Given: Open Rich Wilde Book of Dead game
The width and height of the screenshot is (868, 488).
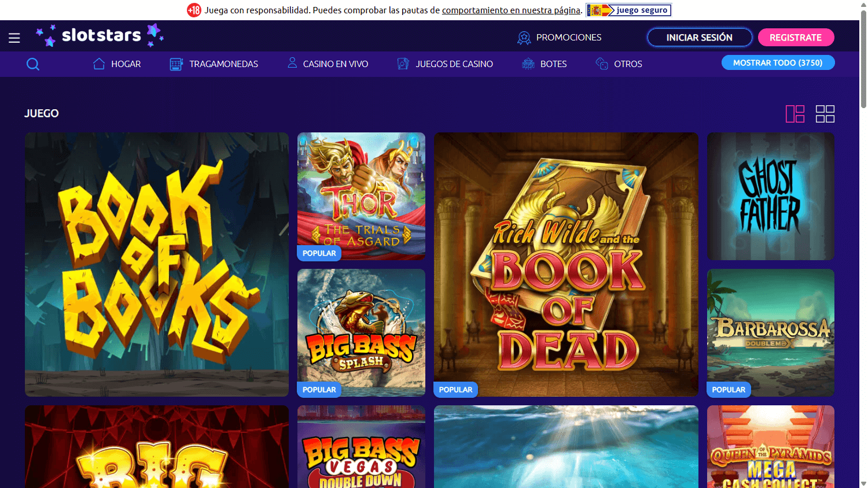Looking at the screenshot, I should pyautogui.click(x=566, y=264).
